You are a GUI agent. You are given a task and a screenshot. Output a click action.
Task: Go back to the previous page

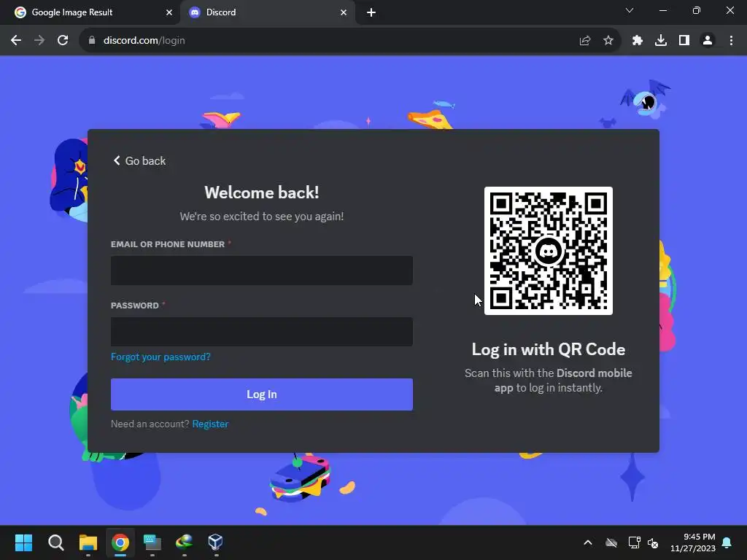(16, 41)
